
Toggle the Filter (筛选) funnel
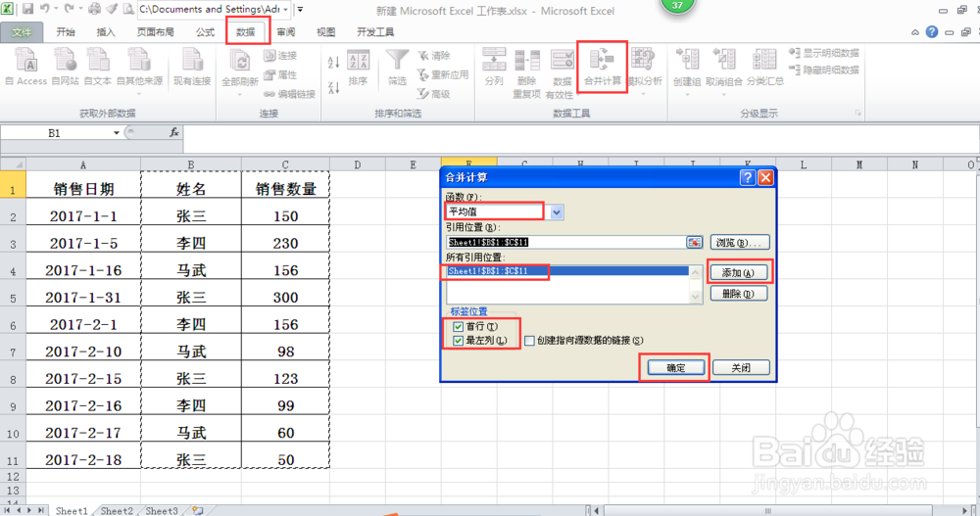(x=397, y=68)
